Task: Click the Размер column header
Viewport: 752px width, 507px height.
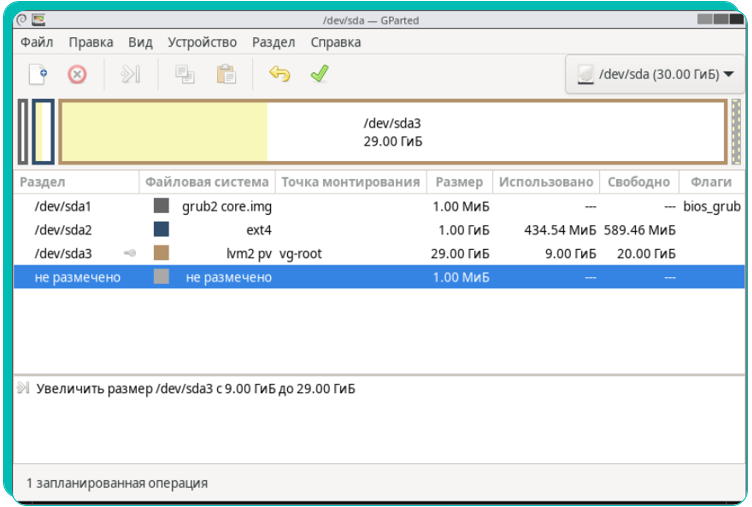Action: point(459,182)
